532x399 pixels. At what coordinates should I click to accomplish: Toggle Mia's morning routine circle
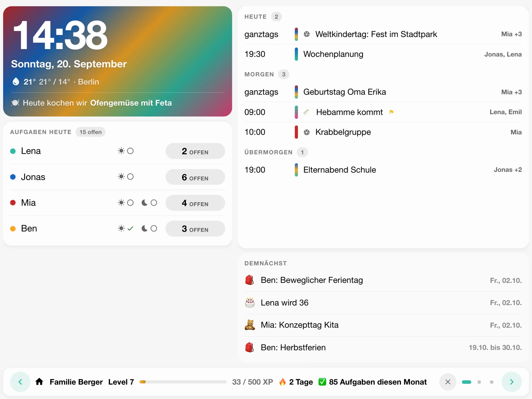pos(130,203)
